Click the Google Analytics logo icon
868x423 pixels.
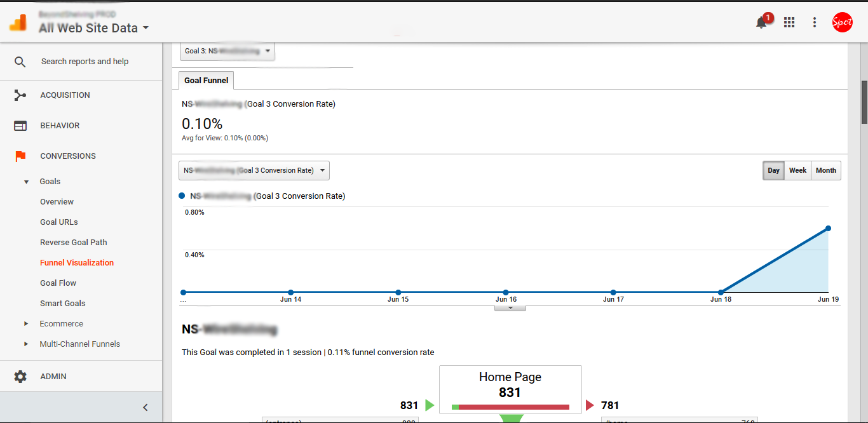[18, 22]
